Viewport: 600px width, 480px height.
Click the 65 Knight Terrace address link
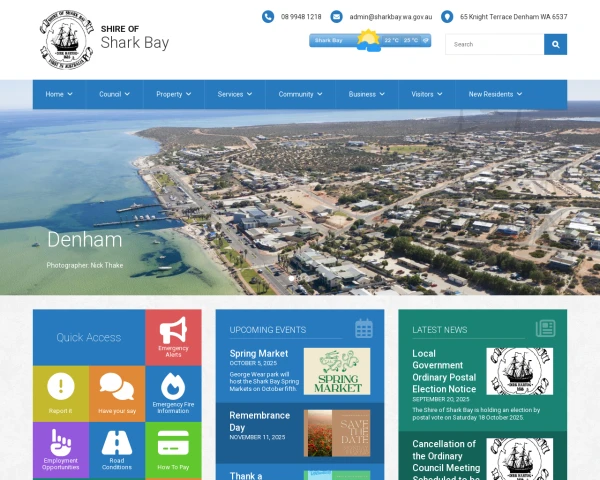click(x=514, y=17)
